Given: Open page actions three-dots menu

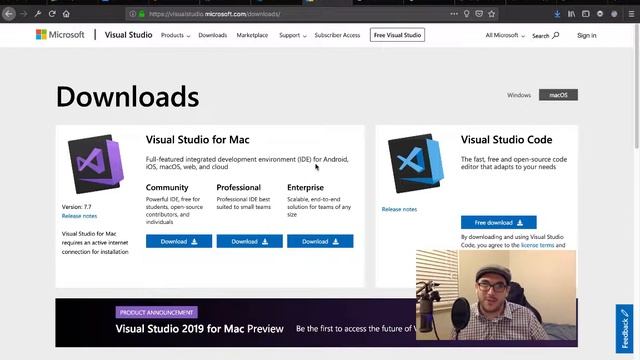Looking at the screenshot, I should click(454, 14).
